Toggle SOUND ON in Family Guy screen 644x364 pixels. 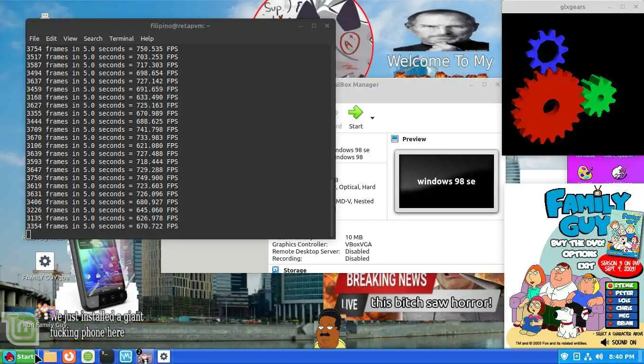[x=618, y=342]
